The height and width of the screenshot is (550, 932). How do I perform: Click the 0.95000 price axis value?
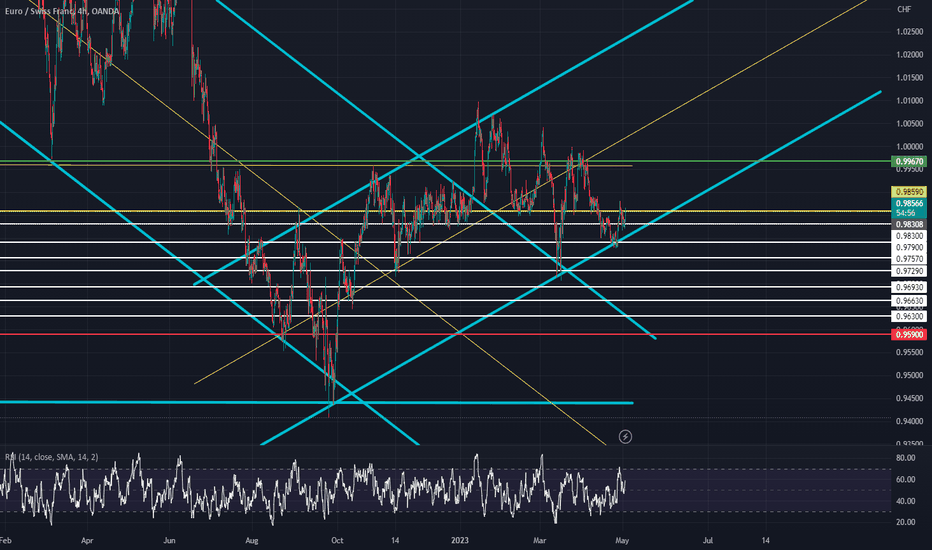pyautogui.click(x=909, y=375)
